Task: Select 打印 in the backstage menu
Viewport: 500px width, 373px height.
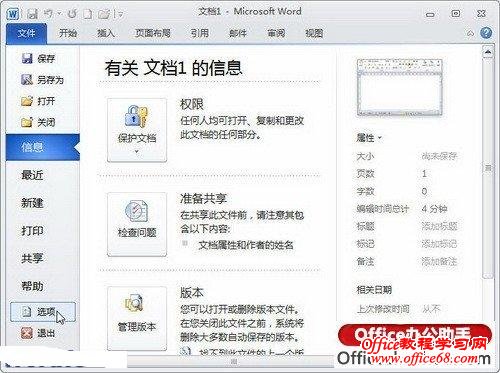Action: [x=32, y=231]
